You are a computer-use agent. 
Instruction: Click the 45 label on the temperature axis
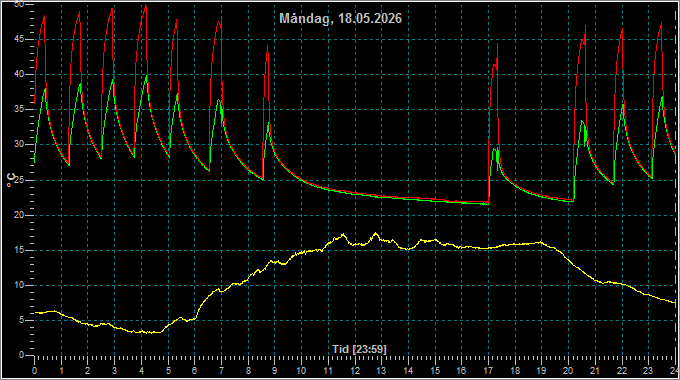point(19,39)
